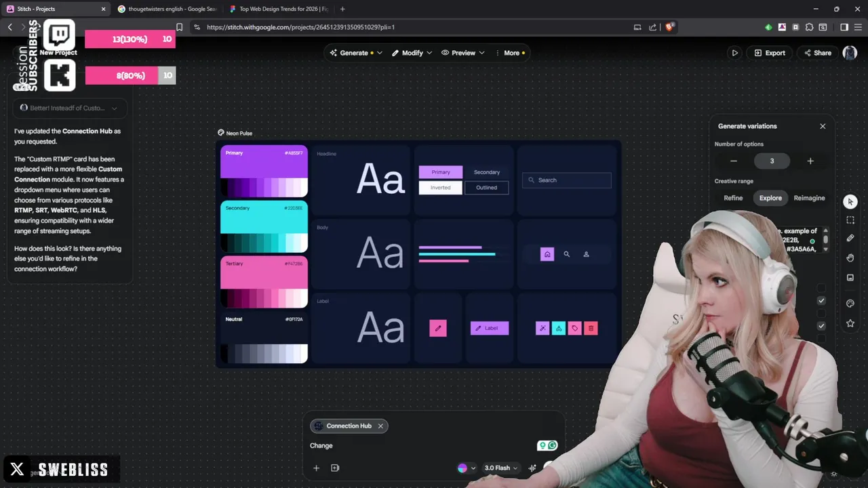Switch to Top Web Design Trends for 2026 tab

pos(279,9)
